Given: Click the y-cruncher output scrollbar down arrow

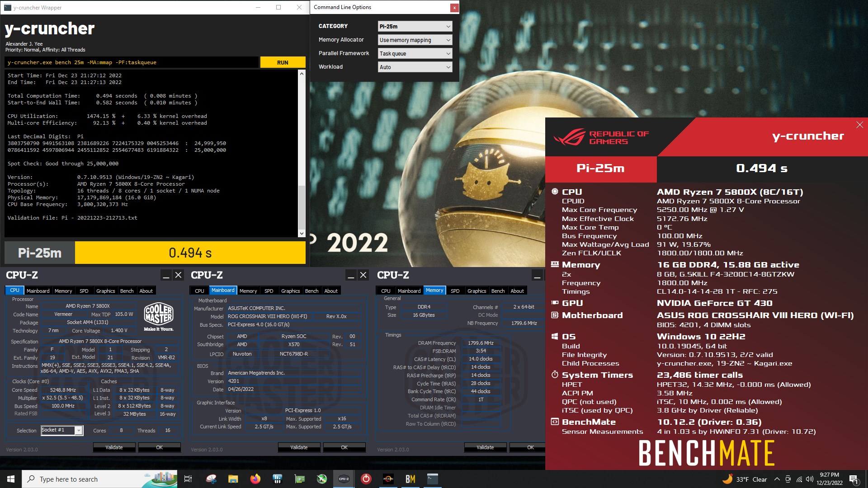Looking at the screenshot, I should (302, 233).
